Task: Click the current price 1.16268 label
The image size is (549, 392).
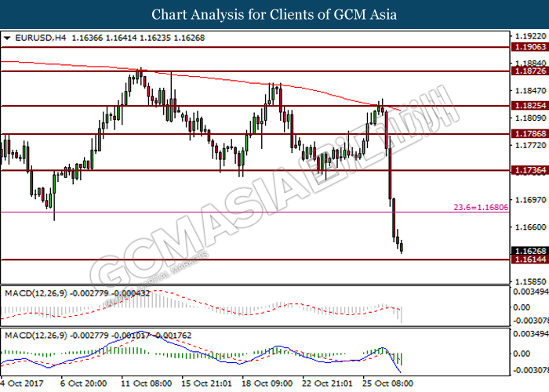Action: pos(530,252)
